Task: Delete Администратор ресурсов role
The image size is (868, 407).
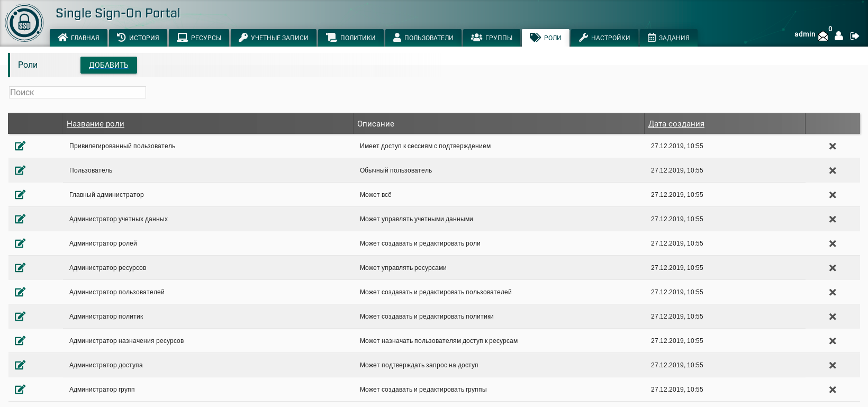Action: coord(833,268)
